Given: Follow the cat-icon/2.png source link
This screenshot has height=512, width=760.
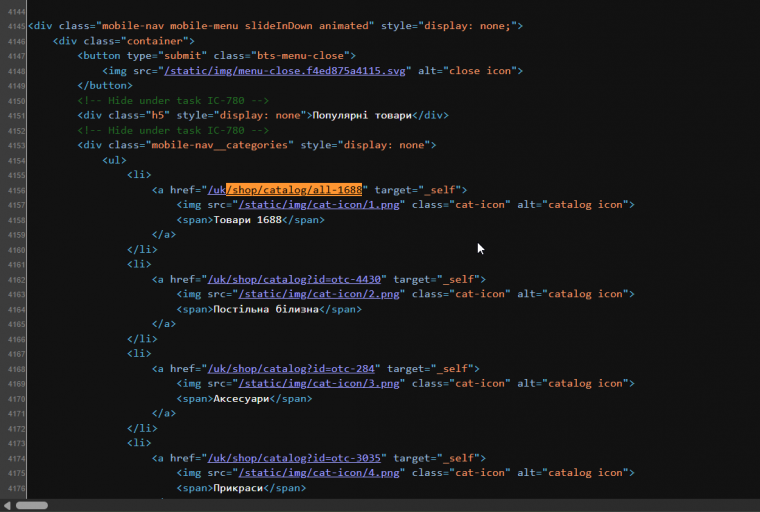Looking at the screenshot, I should (x=319, y=294).
